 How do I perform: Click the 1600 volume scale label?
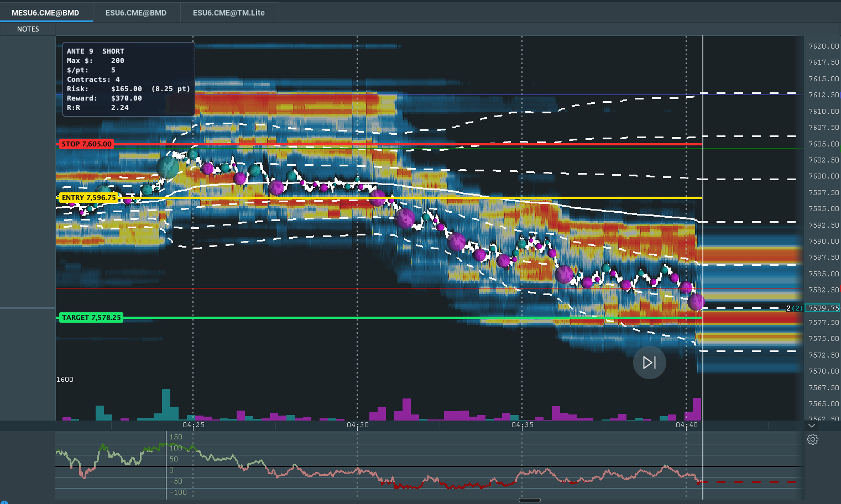65,380
